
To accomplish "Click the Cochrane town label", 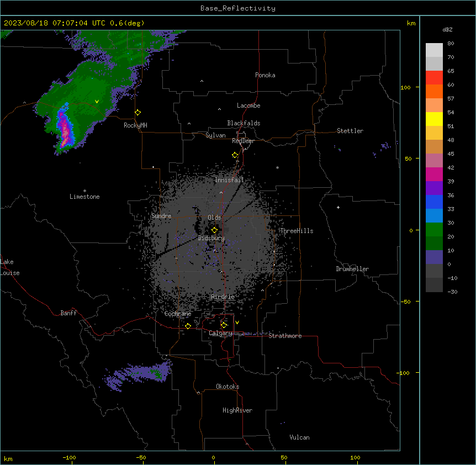I will (178, 314).
